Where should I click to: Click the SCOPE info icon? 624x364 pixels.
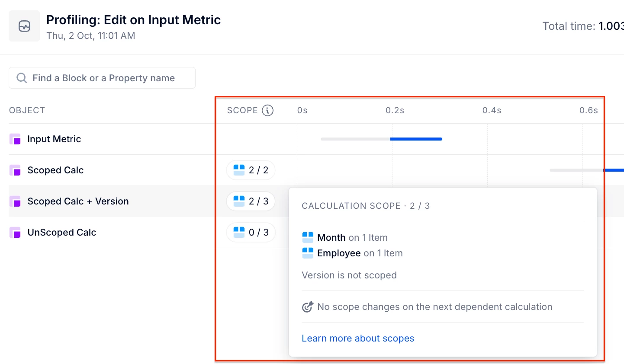tap(268, 110)
